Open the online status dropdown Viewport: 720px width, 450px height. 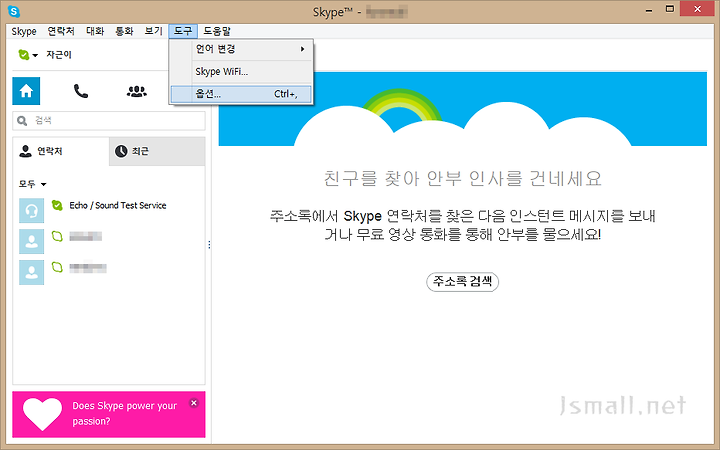point(28,55)
